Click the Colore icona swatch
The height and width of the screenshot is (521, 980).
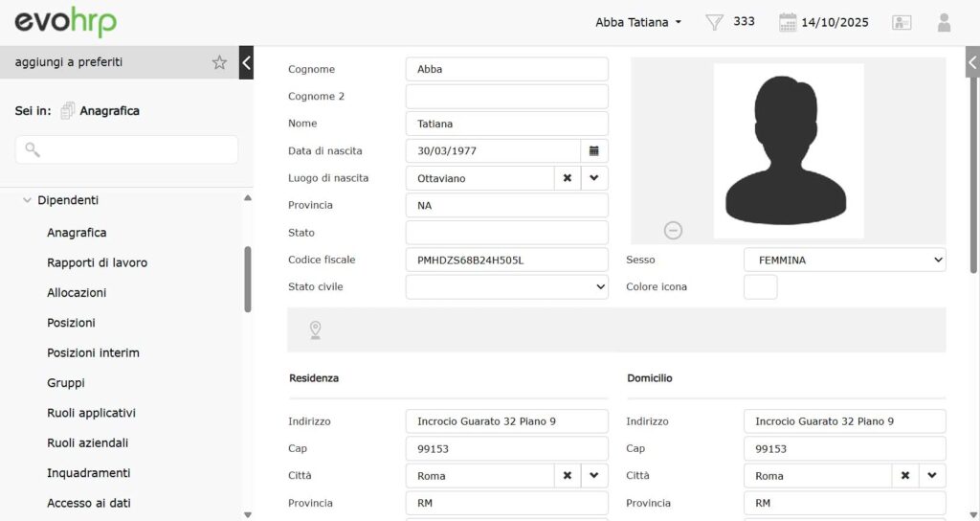coord(760,286)
